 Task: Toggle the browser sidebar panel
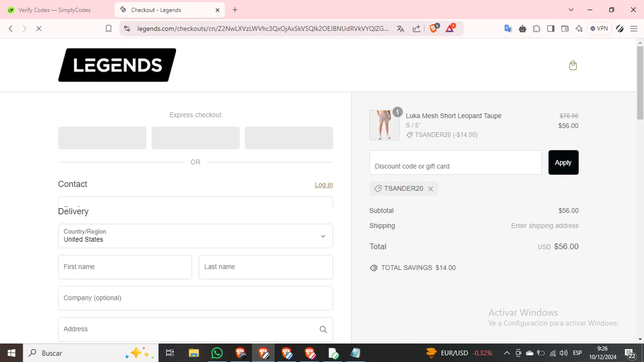(551, 29)
